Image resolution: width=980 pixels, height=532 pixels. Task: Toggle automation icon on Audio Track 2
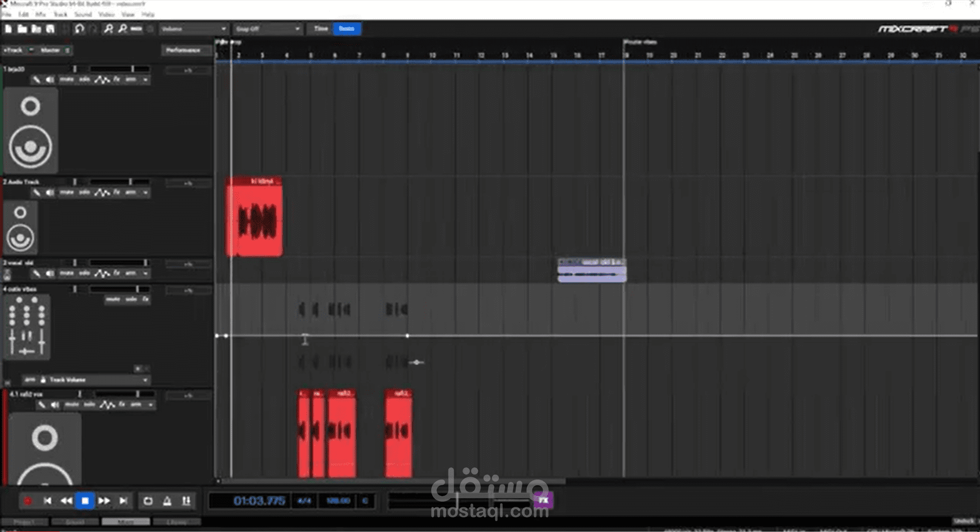(x=102, y=193)
